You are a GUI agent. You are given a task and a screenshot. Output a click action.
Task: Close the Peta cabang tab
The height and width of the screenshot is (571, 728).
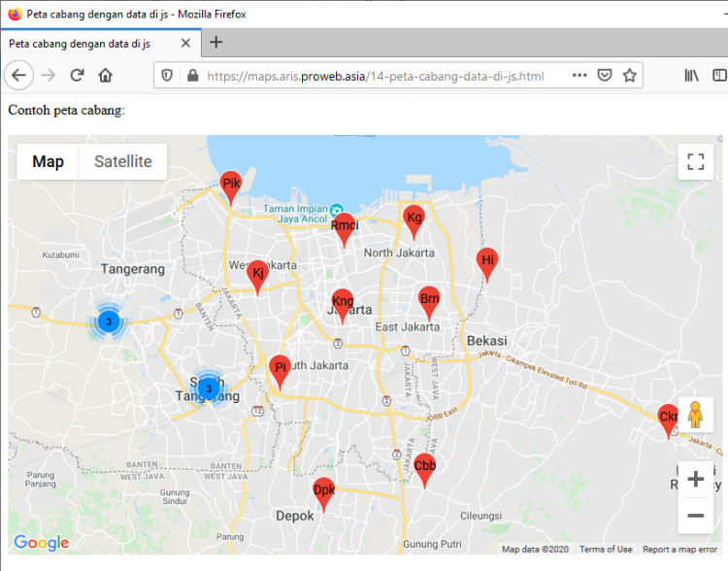185,43
